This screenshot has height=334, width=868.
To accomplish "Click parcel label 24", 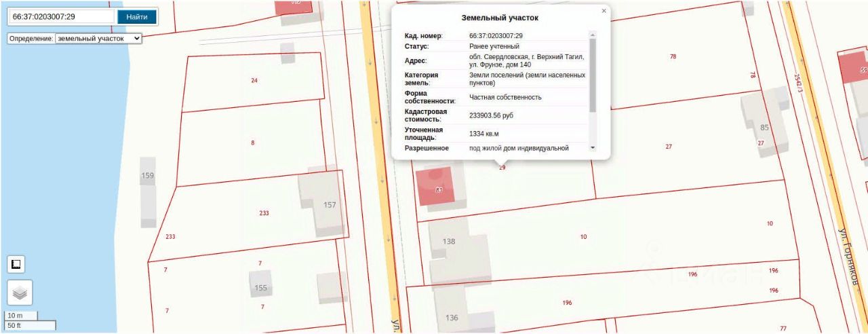I will click(x=254, y=80).
